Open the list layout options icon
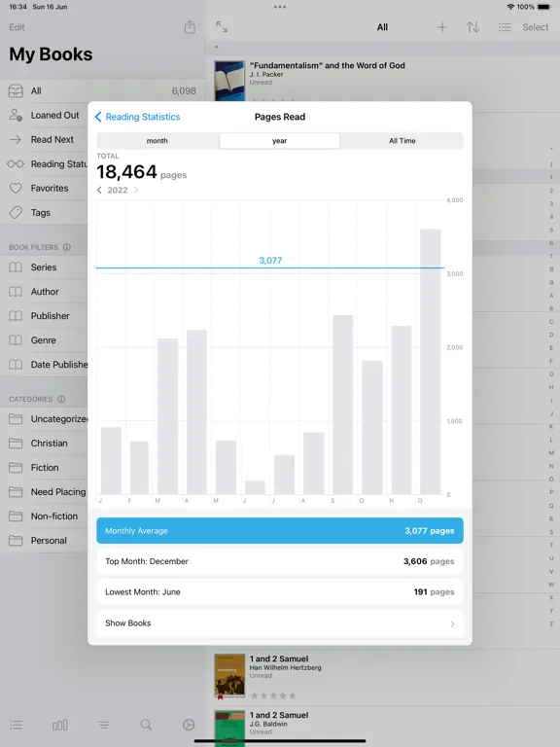The image size is (560, 747). pos(505,27)
